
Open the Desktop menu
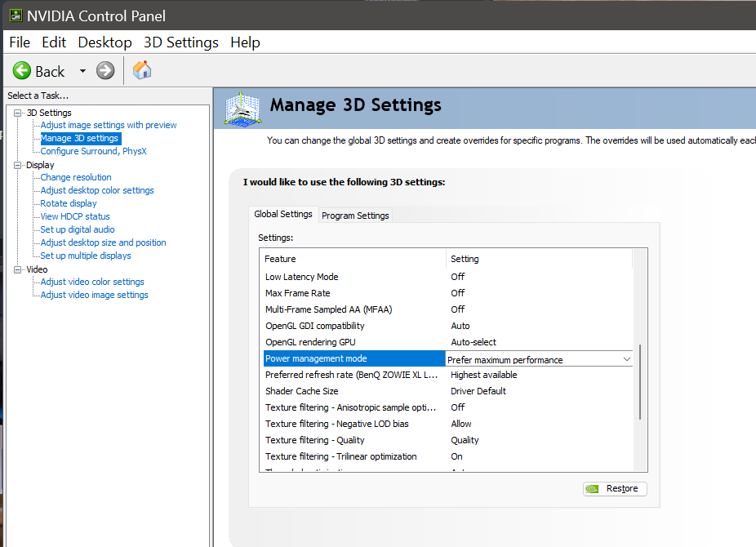(x=105, y=42)
